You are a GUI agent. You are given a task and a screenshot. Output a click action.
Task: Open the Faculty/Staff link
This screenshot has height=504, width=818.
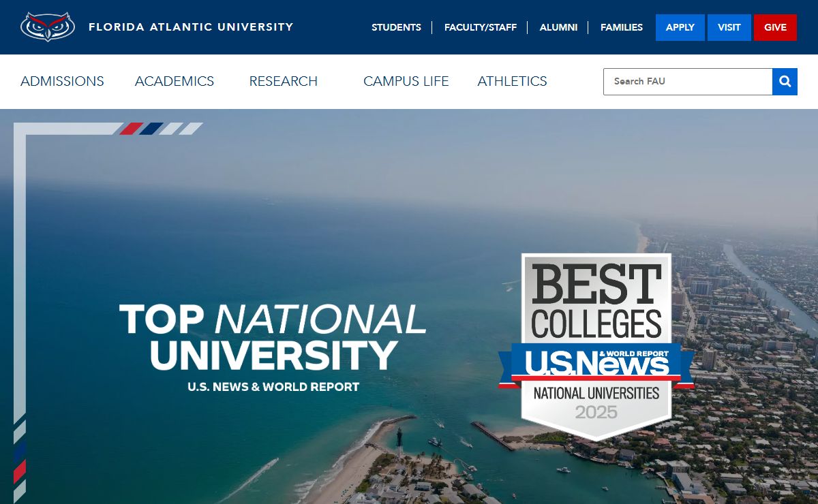coord(481,27)
